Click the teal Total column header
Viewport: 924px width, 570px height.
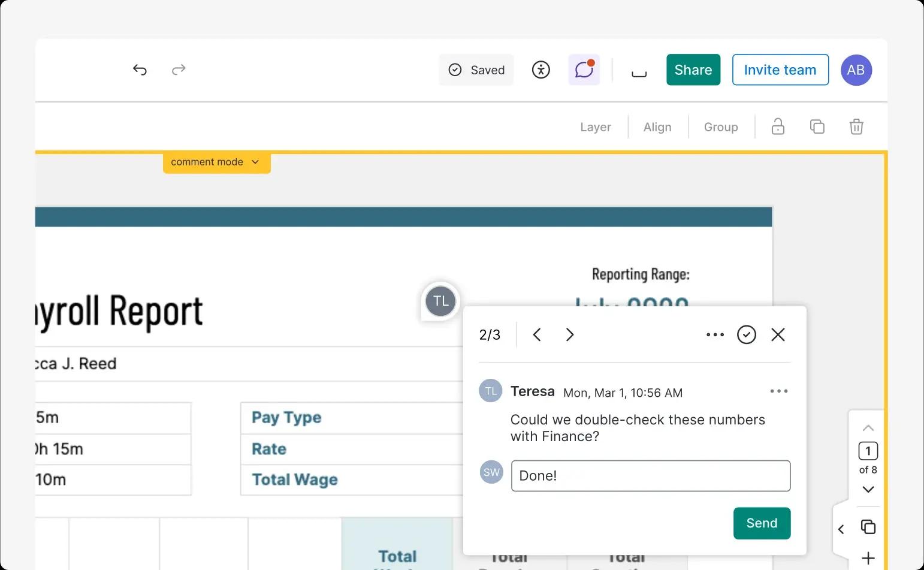[x=397, y=544]
